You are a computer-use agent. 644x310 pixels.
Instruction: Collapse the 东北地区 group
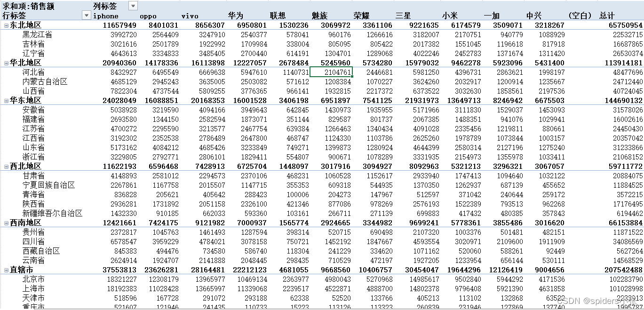pyautogui.click(x=6, y=25)
